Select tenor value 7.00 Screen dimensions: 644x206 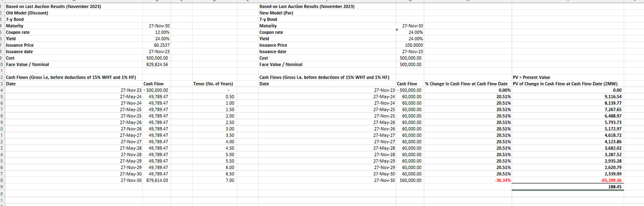click(x=229, y=180)
